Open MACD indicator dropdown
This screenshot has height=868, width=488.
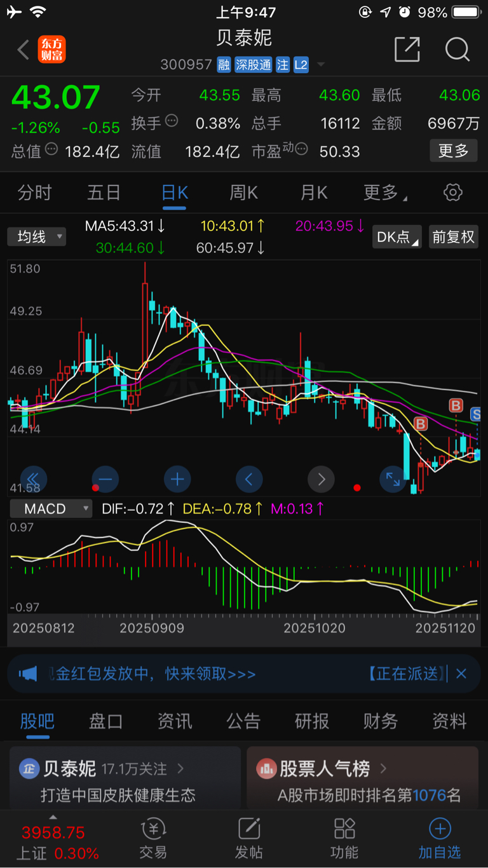(x=50, y=509)
